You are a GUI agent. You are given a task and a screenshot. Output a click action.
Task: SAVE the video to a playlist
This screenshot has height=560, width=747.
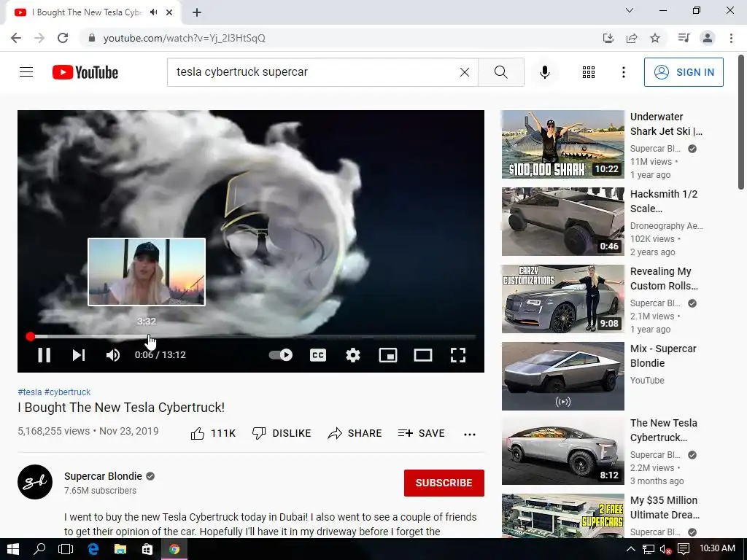422,433
